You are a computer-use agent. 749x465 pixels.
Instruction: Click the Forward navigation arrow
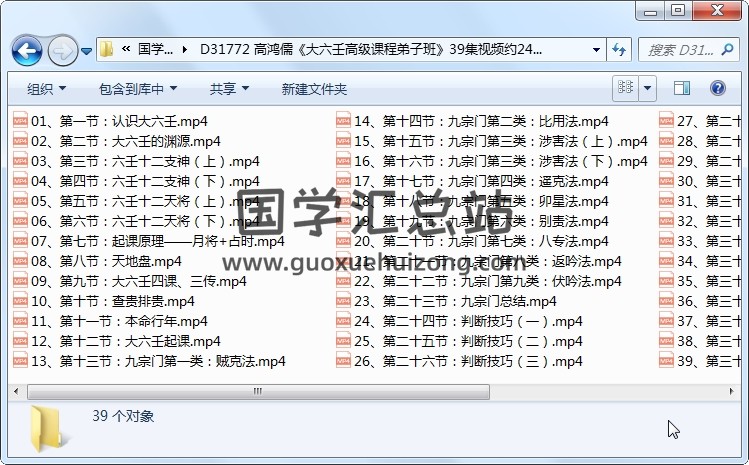(62, 49)
